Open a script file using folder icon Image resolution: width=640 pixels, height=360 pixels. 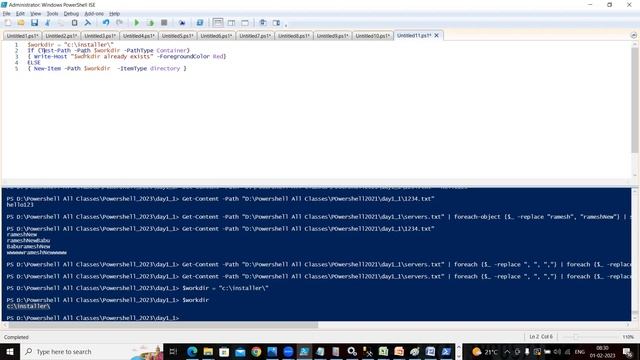click(21, 23)
